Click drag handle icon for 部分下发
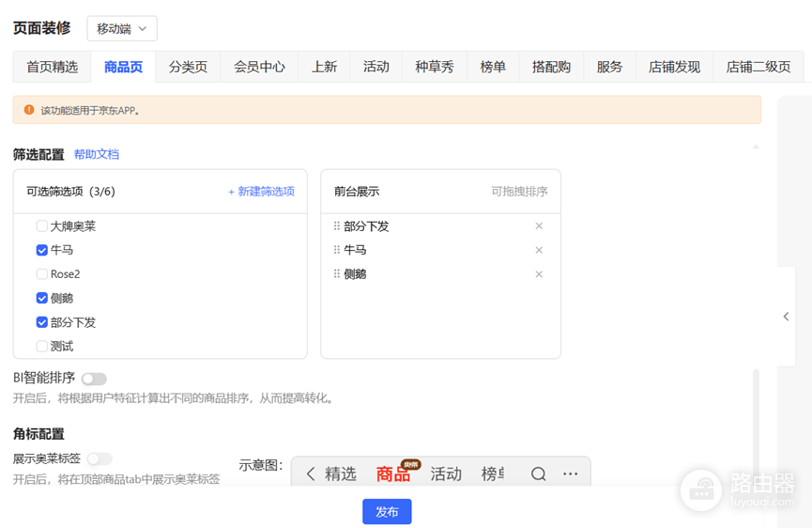 click(337, 225)
